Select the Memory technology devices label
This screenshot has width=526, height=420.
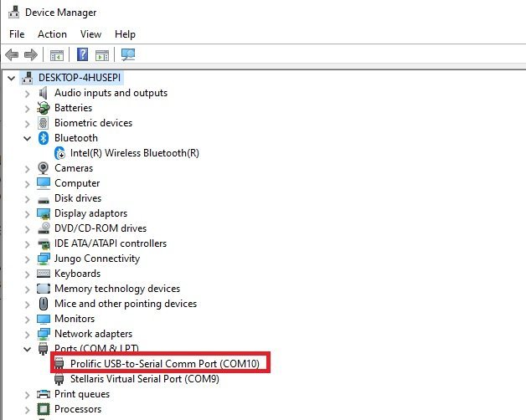point(117,289)
